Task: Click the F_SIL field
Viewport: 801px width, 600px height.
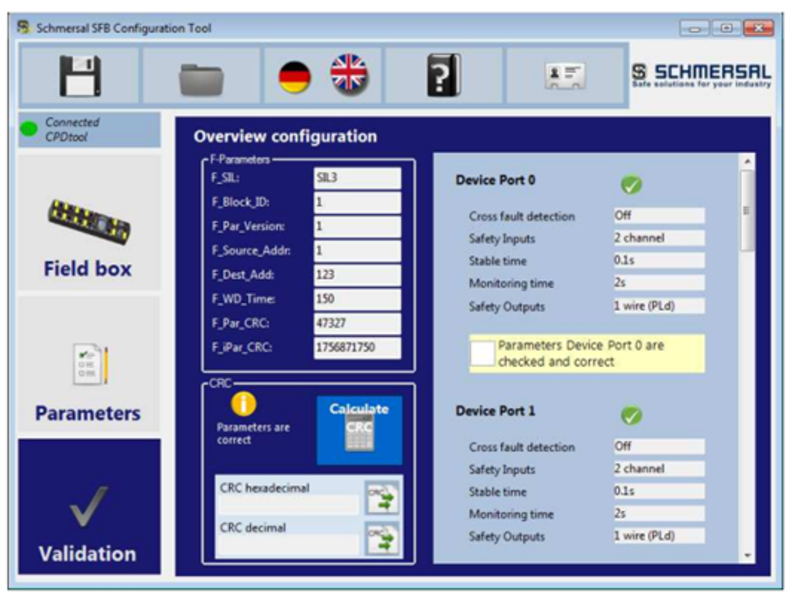Action: 357,178
